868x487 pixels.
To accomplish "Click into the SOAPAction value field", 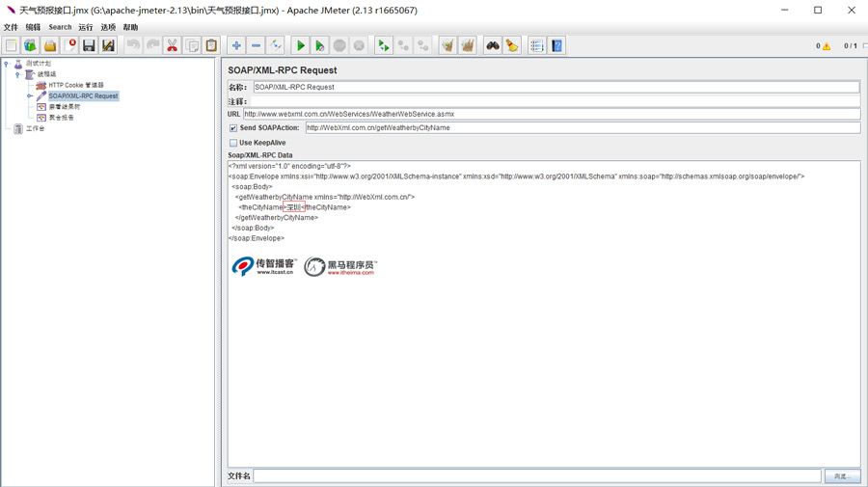I will (x=583, y=128).
